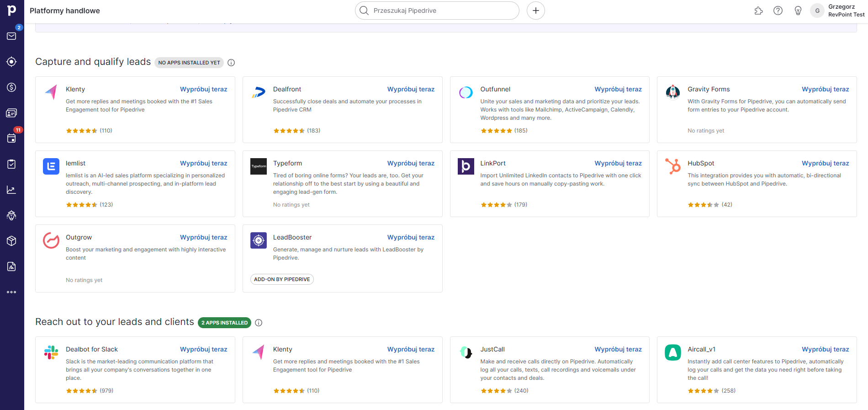Open Products box icon in sidebar

coord(12,241)
